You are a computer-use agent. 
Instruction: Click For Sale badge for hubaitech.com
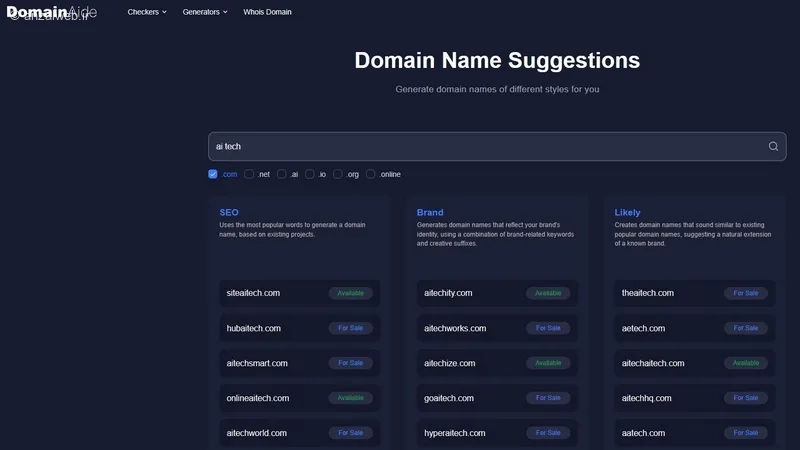tap(351, 328)
